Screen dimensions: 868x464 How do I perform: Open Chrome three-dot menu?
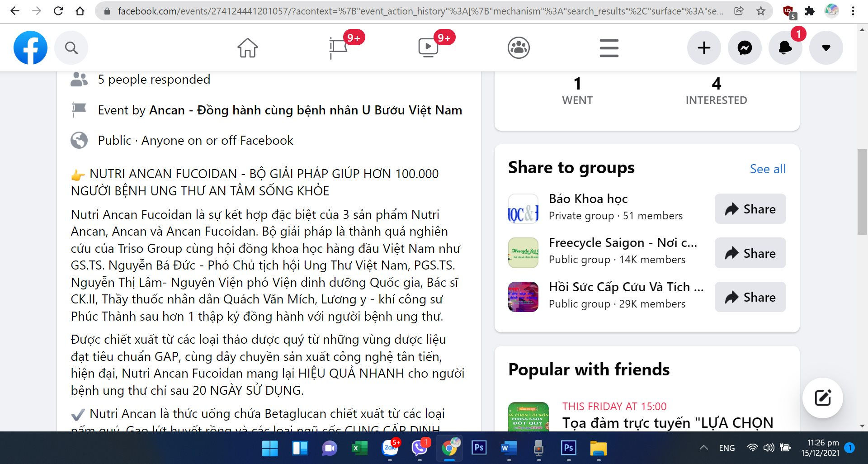point(853,11)
